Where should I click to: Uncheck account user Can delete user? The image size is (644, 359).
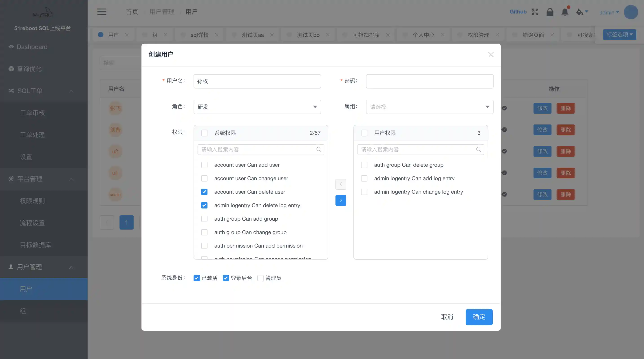(x=204, y=192)
